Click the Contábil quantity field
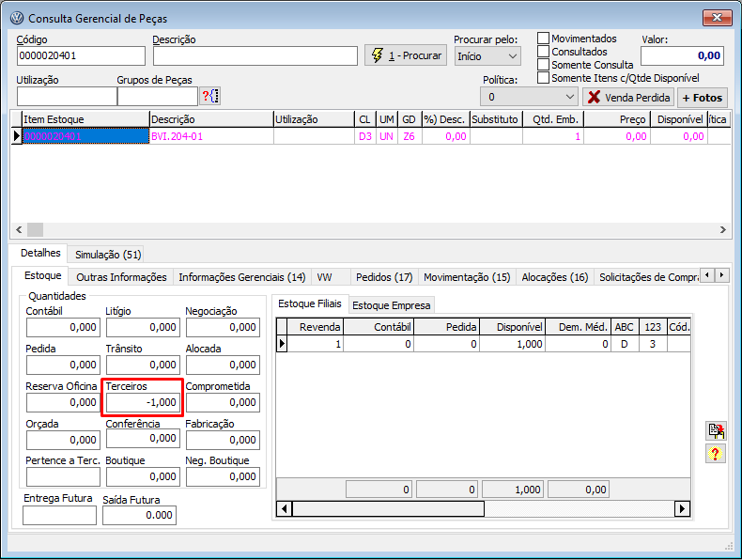Screen dimensions: 742x560 pos(63,327)
